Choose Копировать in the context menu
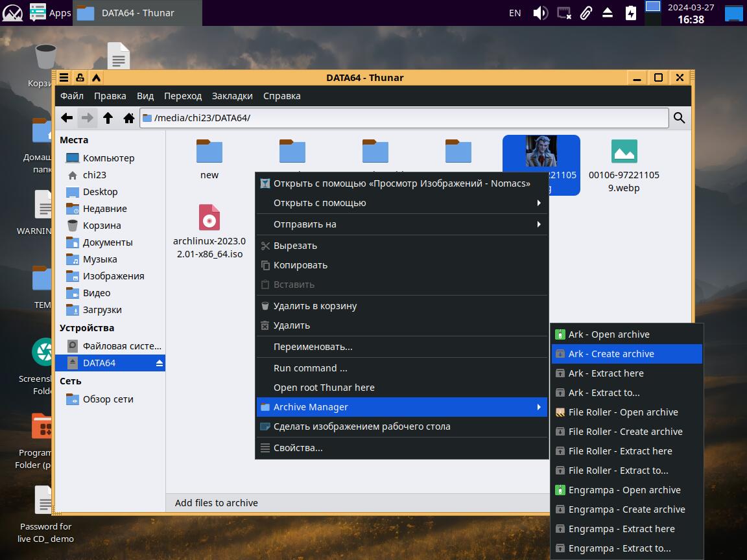Image resolution: width=747 pixels, height=560 pixels. 401,265
